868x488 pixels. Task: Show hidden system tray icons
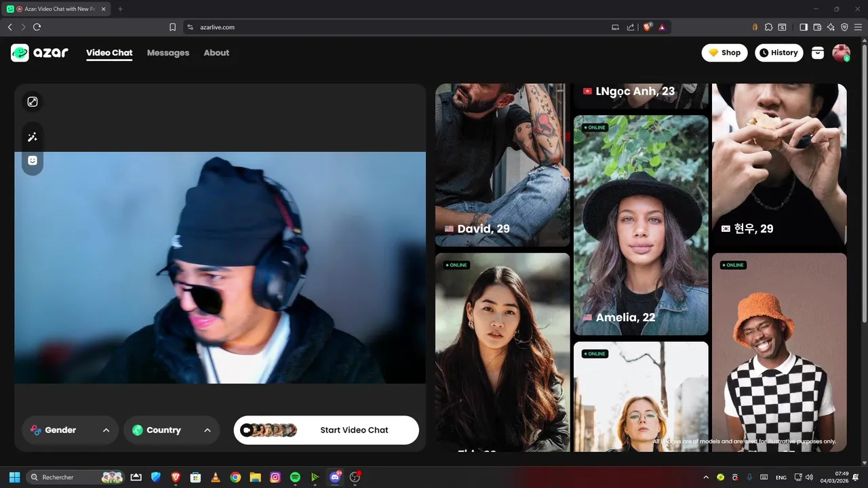[x=706, y=477]
